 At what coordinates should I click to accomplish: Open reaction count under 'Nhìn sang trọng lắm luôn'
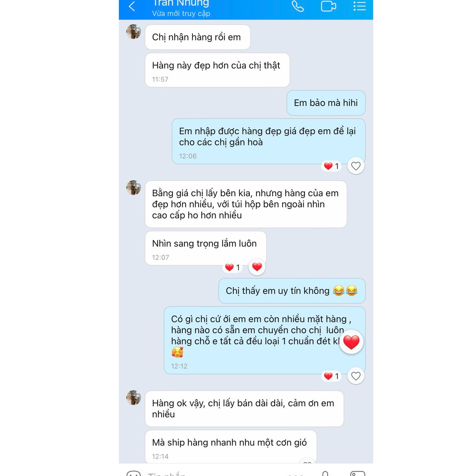tap(232, 267)
